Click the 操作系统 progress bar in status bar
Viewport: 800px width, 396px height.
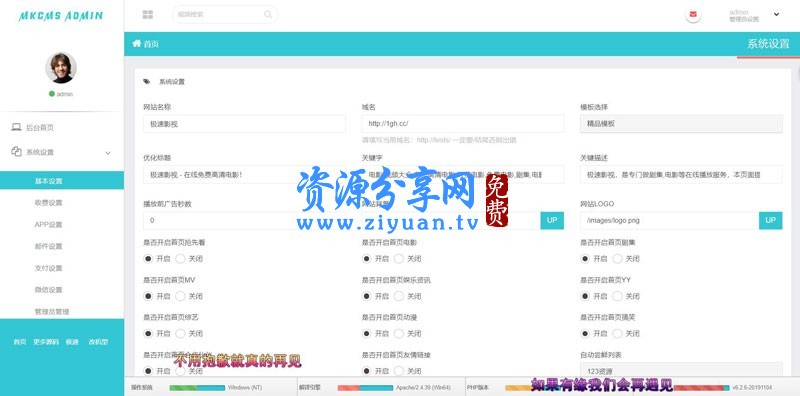pyautogui.click(x=197, y=388)
